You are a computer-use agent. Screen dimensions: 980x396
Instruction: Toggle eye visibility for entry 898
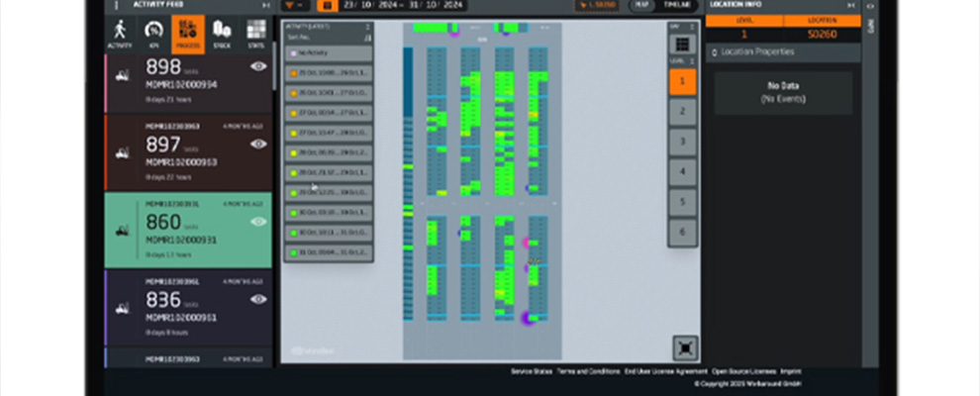(258, 66)
